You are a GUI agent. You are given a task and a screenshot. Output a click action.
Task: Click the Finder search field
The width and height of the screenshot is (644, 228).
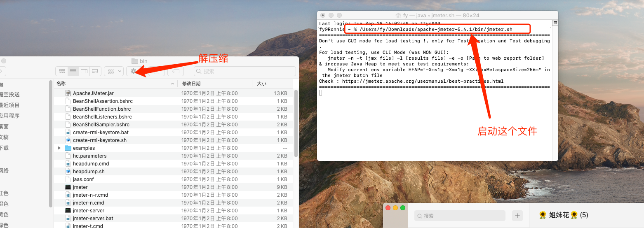pyautogui.click(x=245, y=71)
